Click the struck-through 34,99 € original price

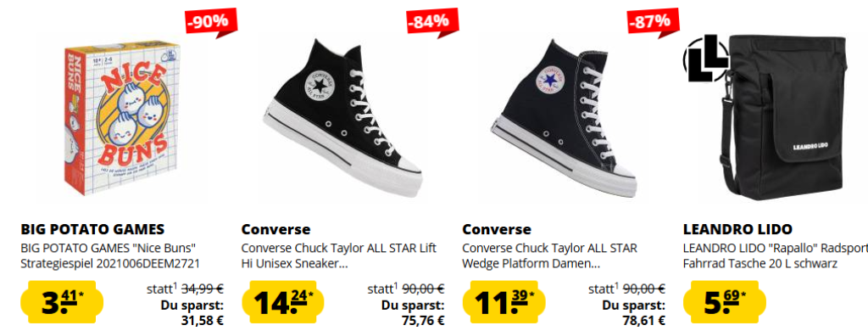click(x=202, y=289)
